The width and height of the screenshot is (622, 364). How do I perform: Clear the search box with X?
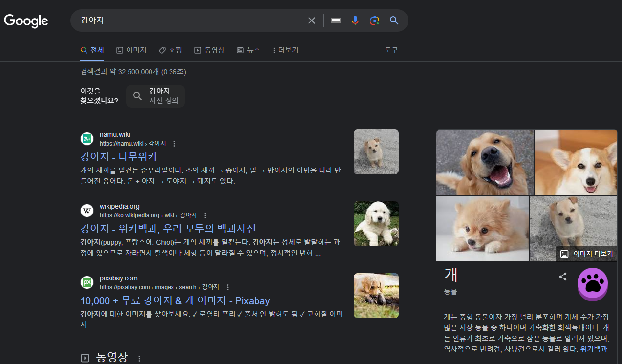312,21
